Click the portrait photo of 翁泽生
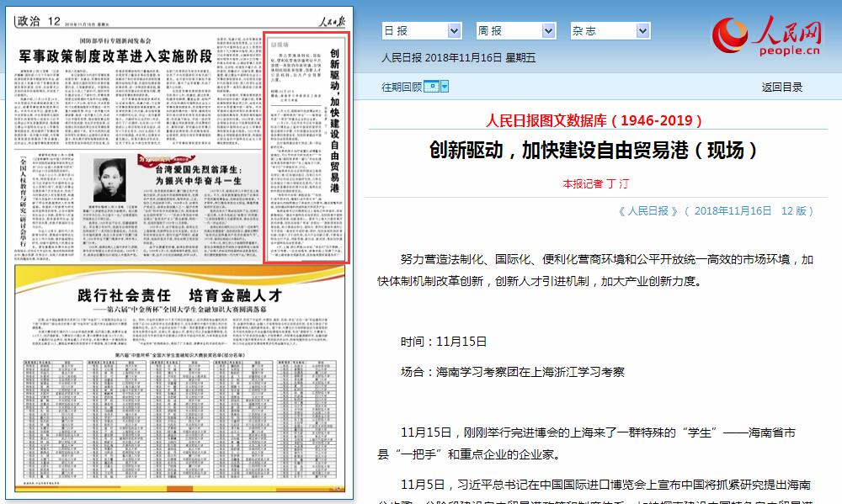 click(x=109, y=180)
